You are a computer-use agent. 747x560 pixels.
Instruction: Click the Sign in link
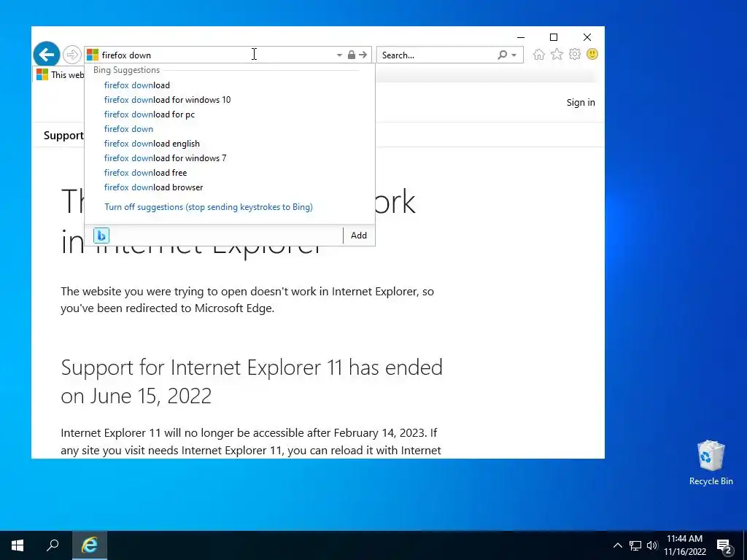[x=581, y=102]
